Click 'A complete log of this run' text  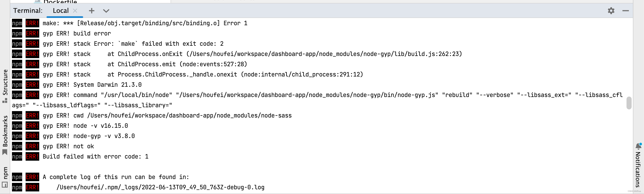(x=116, y=177)
